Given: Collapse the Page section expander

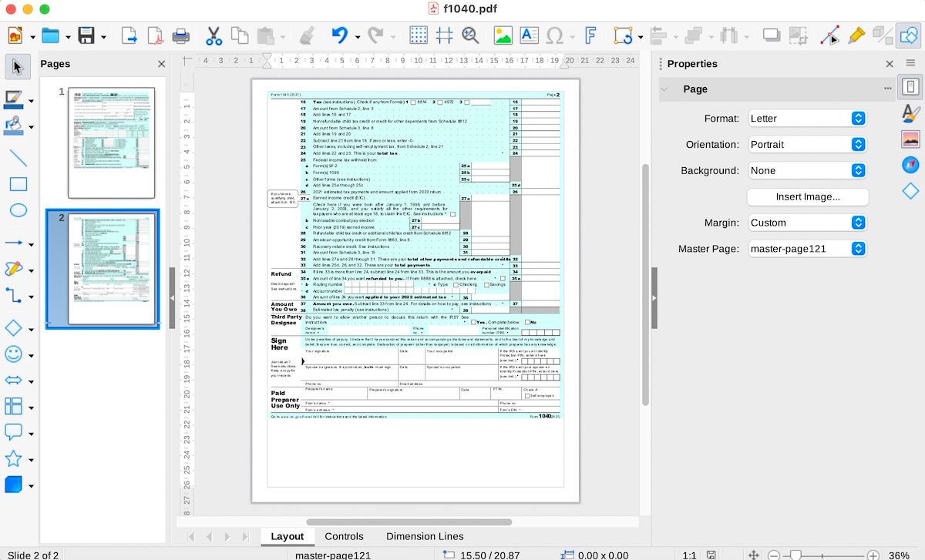Looking at the screenshot, I should tap(664, 89).
